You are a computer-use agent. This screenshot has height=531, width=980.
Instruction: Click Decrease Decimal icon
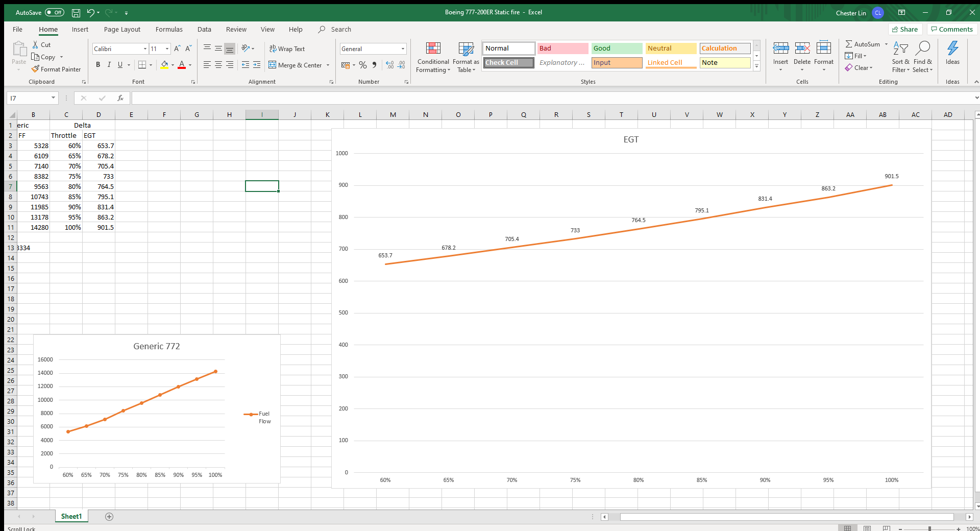coord(402,65)
